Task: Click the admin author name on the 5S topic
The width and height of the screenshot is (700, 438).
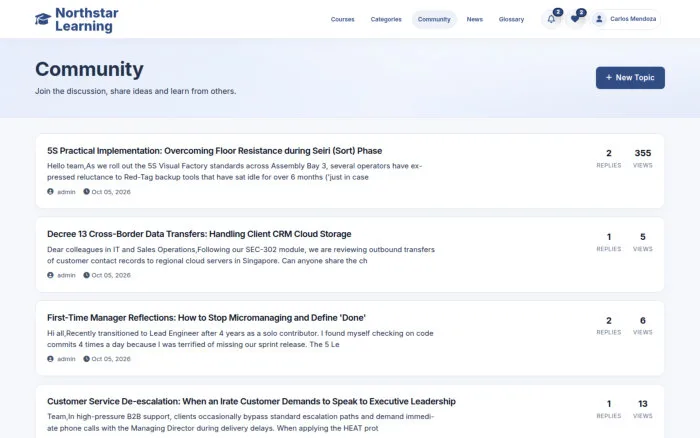Action: 66,192
